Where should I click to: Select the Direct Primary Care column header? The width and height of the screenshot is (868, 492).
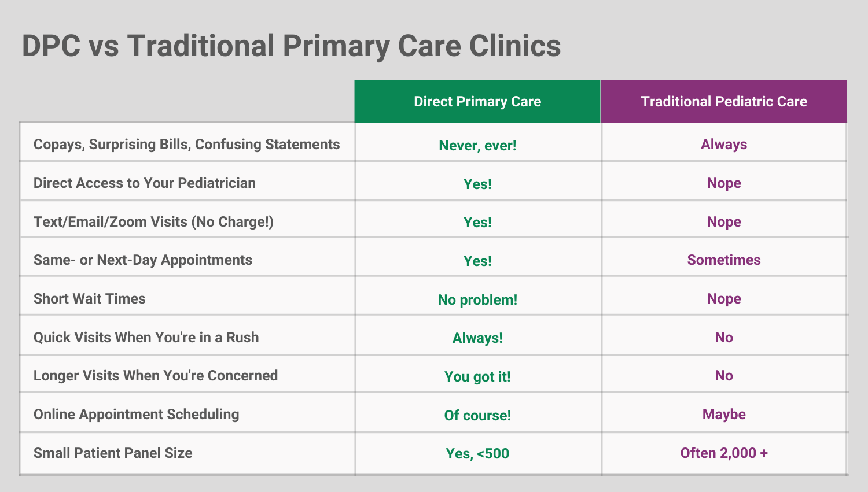click(x=477, y=102)
